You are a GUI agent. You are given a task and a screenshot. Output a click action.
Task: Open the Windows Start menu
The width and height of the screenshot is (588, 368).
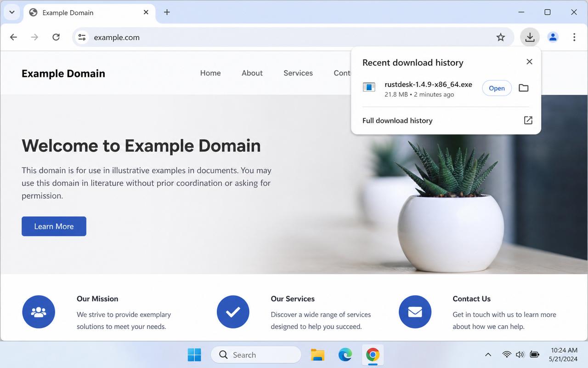(194, 355)
